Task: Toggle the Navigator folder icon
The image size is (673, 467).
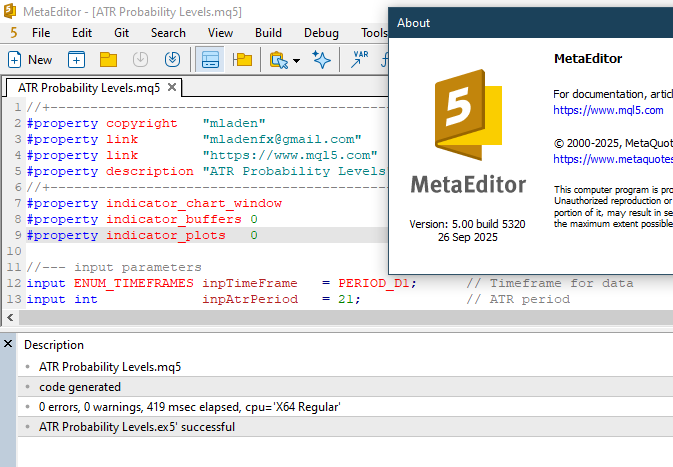Action: point(242,60)
